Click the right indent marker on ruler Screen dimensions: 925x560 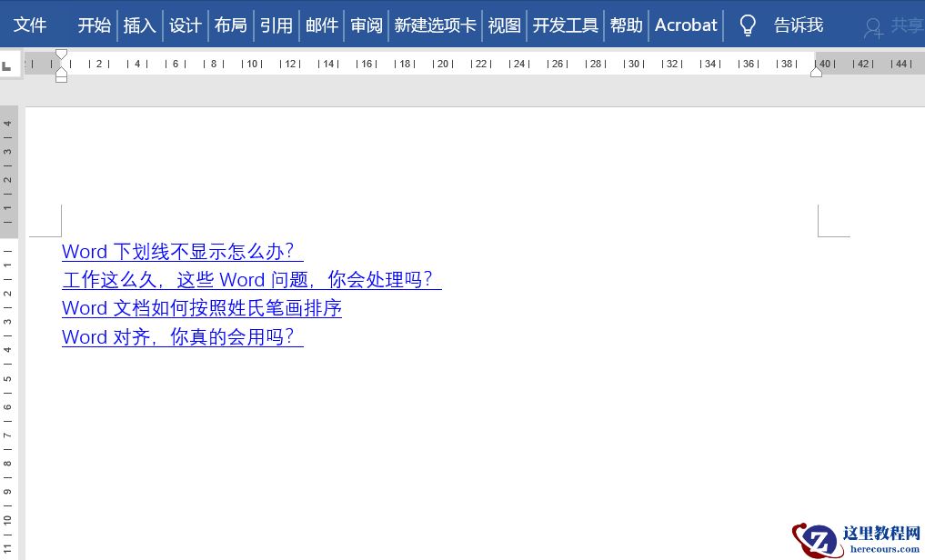coord(817,72)
